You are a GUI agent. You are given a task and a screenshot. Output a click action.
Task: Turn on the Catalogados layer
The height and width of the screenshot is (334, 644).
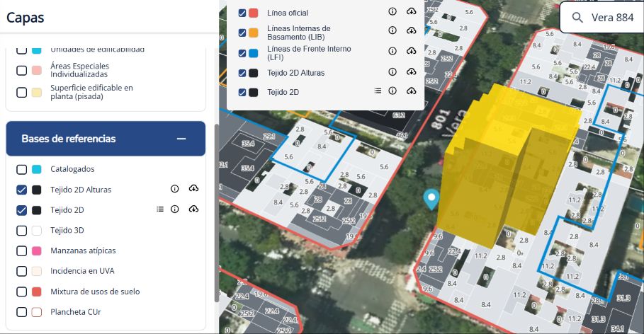click(x=21, y=169)
